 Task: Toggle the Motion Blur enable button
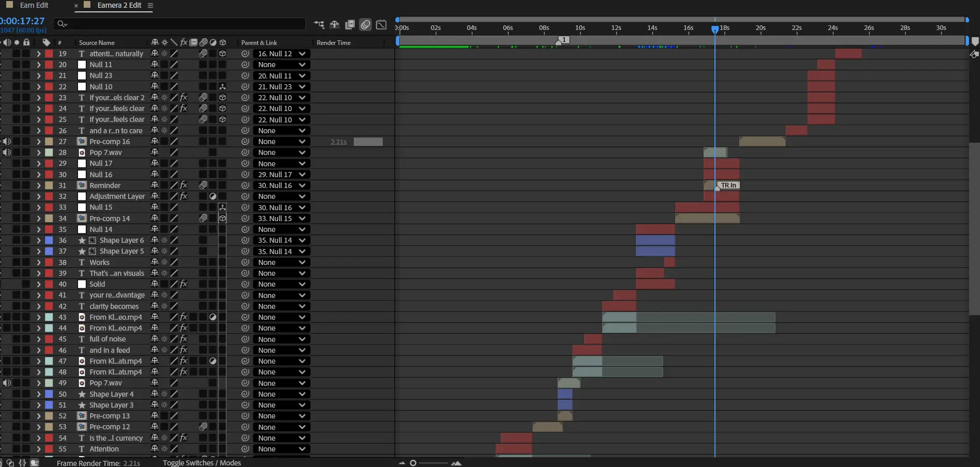pos(366,24)
